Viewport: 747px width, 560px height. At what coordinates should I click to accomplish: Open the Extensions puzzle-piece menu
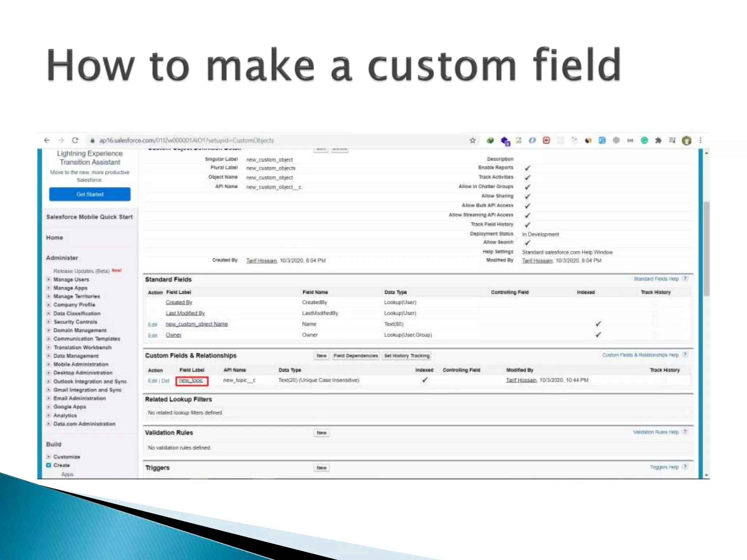point(658,140)
